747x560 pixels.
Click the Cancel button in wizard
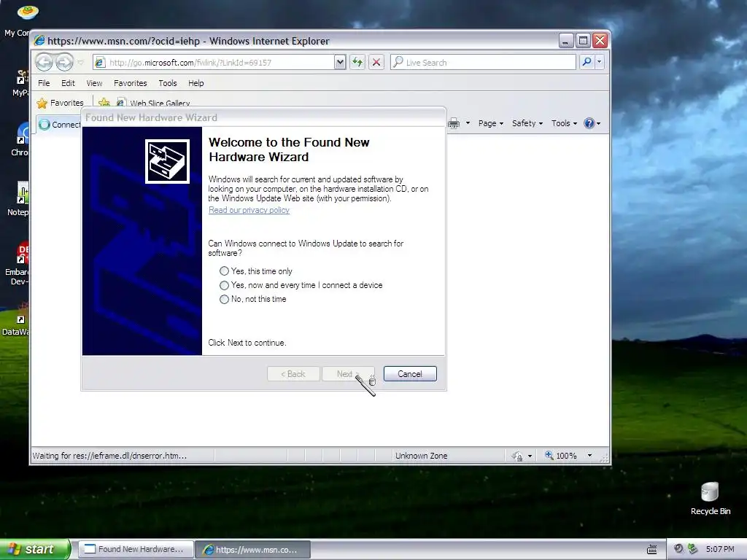tap(410, 374)
